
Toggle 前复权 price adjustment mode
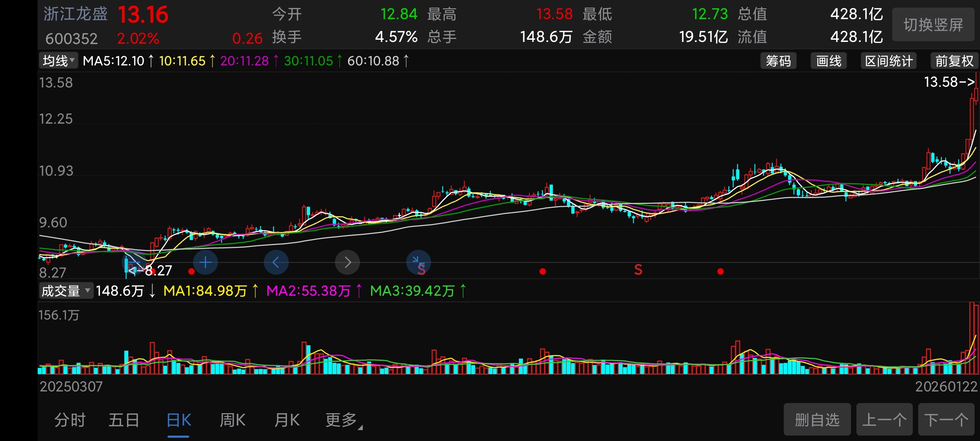954,61
